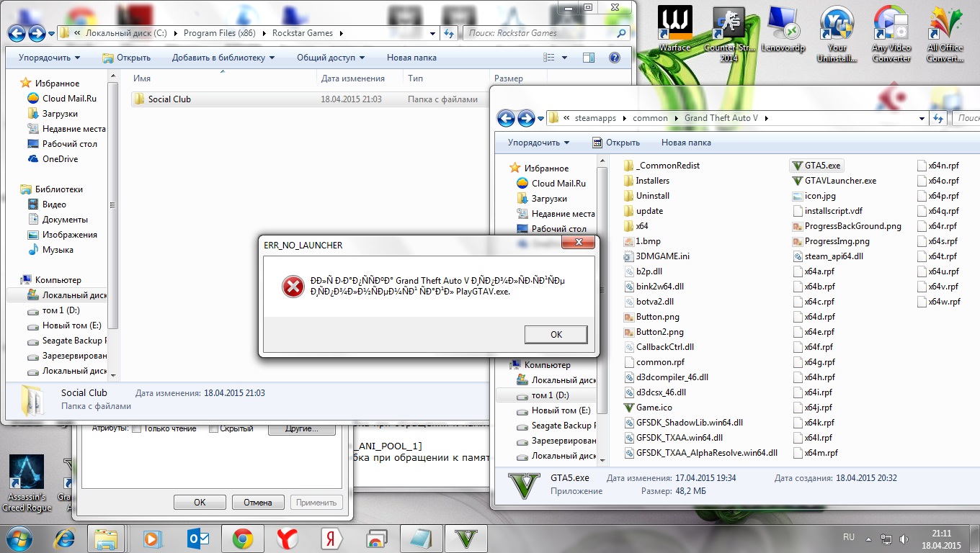Check the 'Только чтение' attribute checkbox
Image resolution: width=980 pixels, height=553 pixels.
click(x=138, y=428)
